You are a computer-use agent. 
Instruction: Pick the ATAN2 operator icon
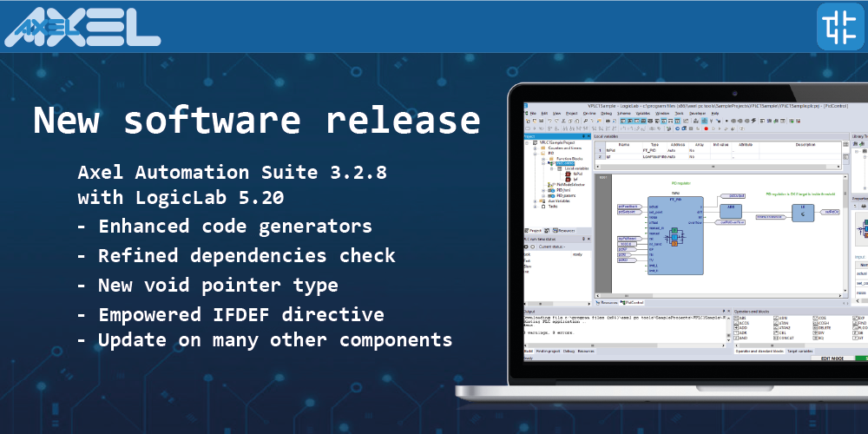pos(775,328)
